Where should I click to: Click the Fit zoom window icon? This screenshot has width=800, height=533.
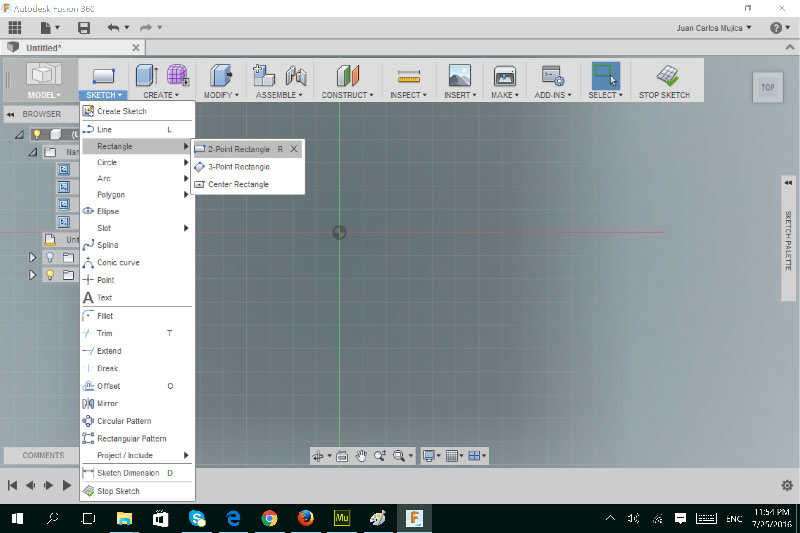tap(399, 456)
